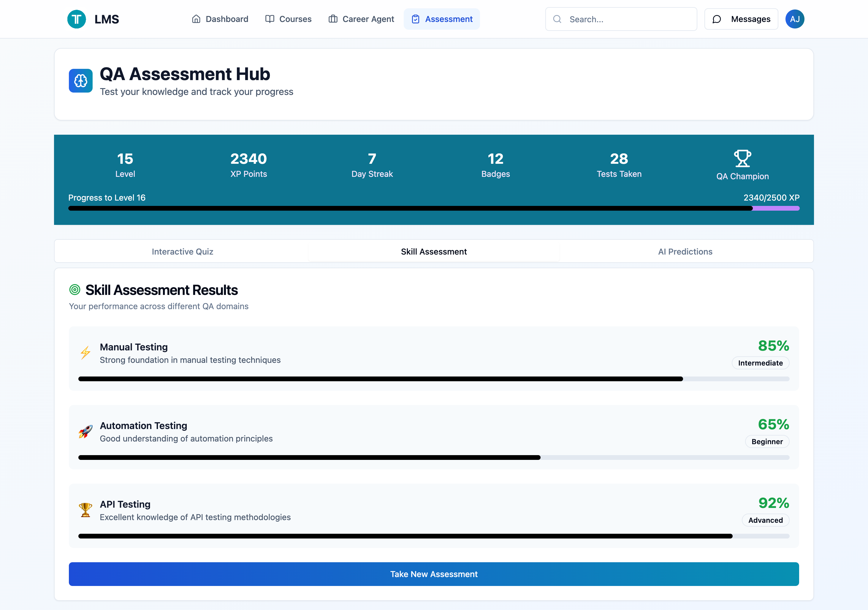Switch to the Interactive Quiz tab
This screenshot has height=610, width=868.
tap(182, 252)
